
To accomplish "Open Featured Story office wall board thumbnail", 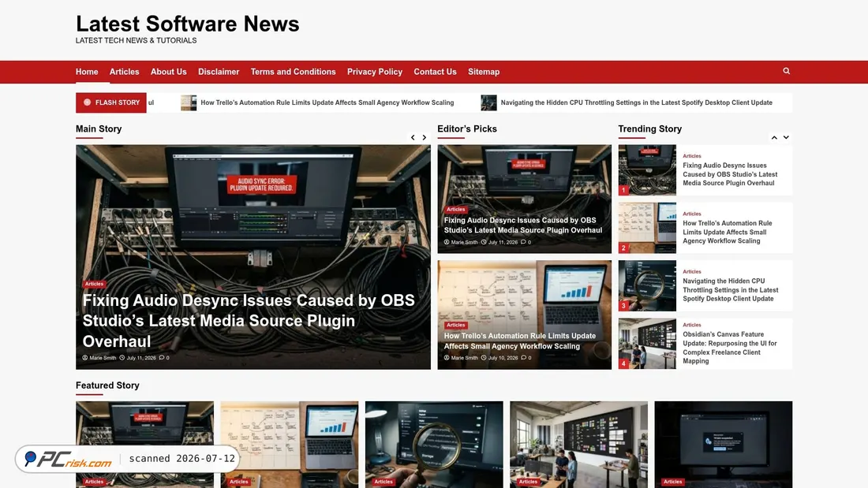I will (578, 445).
